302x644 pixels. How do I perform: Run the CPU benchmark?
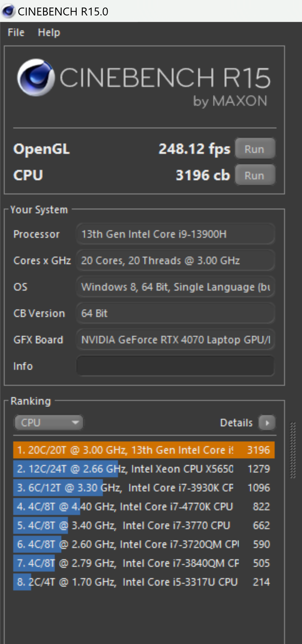coord(255,175)
